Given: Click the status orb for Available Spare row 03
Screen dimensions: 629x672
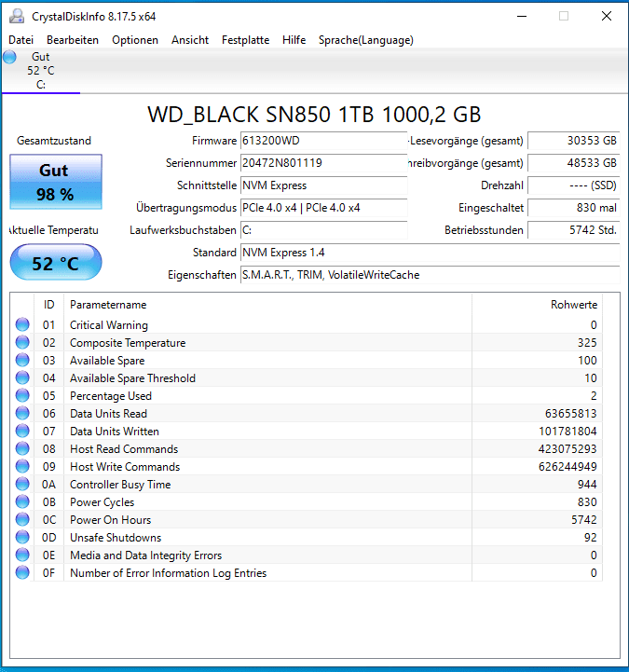Looking at the screenshot, I should tap(22, 360).
